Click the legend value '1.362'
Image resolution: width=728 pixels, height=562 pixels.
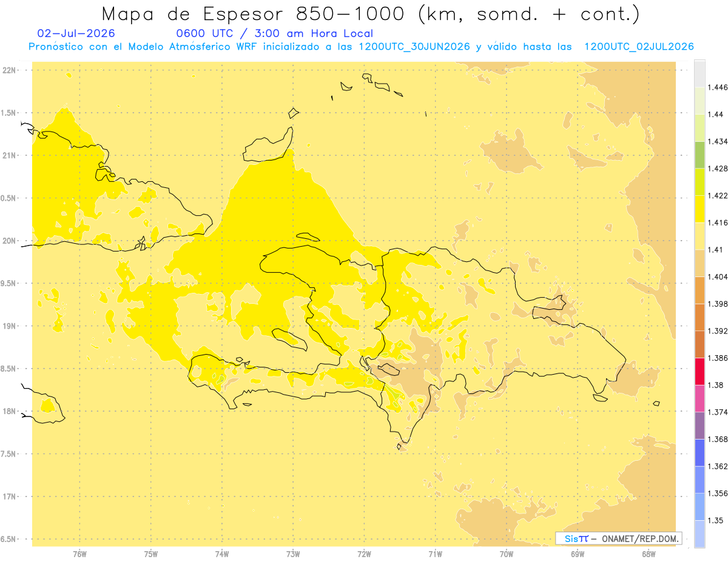tap(718, 467)
